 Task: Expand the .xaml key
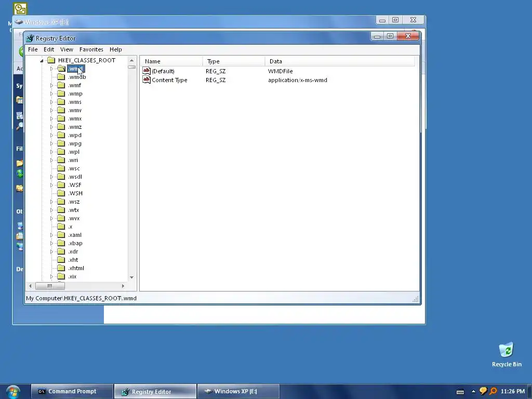pos(51,235)
